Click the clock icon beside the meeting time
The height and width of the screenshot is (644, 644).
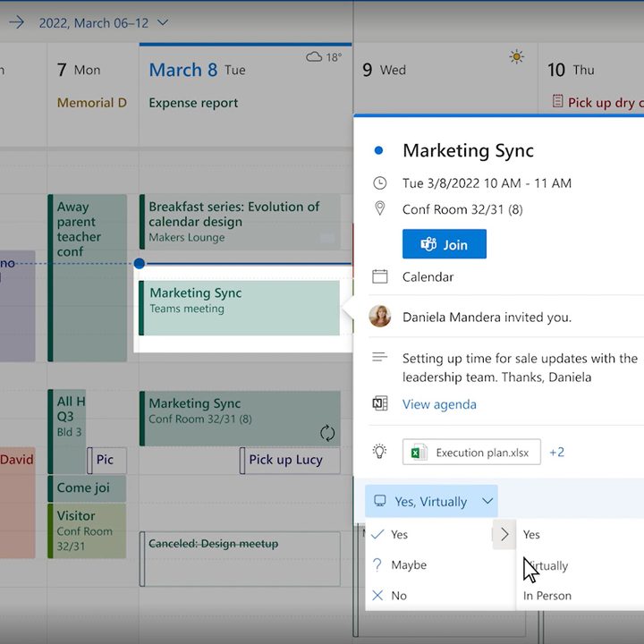(x=379, y=182)
